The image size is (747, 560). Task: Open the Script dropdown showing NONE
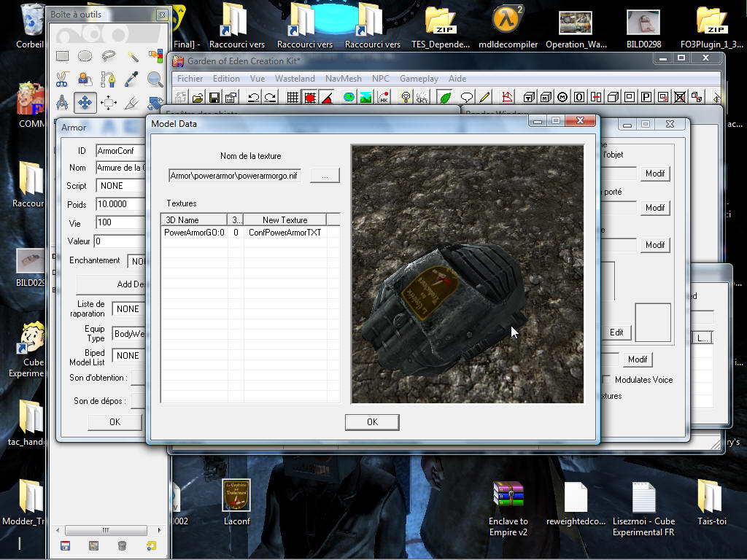click(120, 186)
